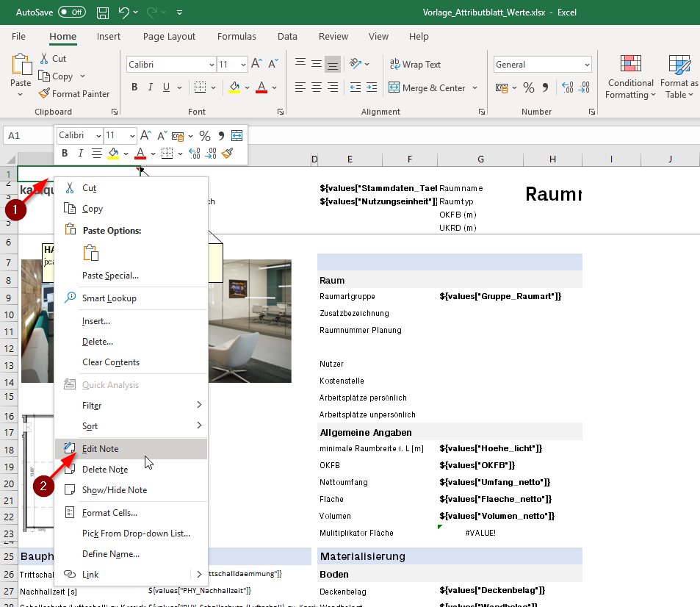Click Increase Decimal in ribbon
This screenshot has width=700, height=607.
567,87
